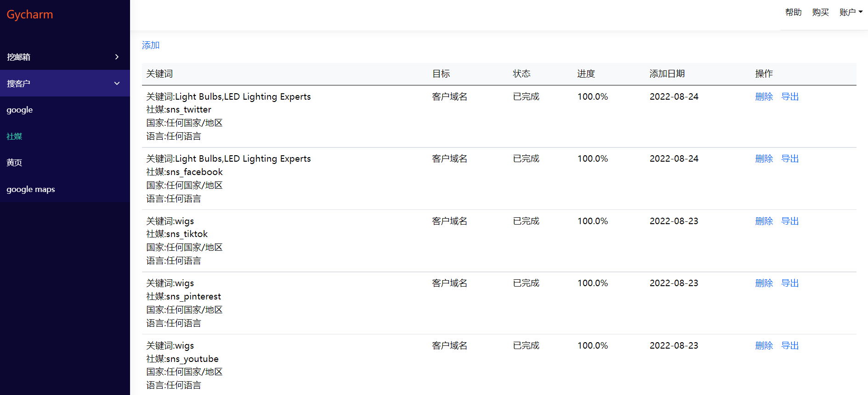
Task: Open the 购买 link in header
Action: point(820,12)
